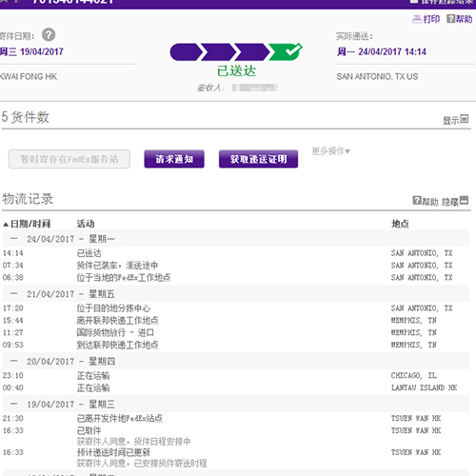Collapse the 21/04/2017 星期五 group
This screenshot has height=476, width=476.
(x=14, y=293)
